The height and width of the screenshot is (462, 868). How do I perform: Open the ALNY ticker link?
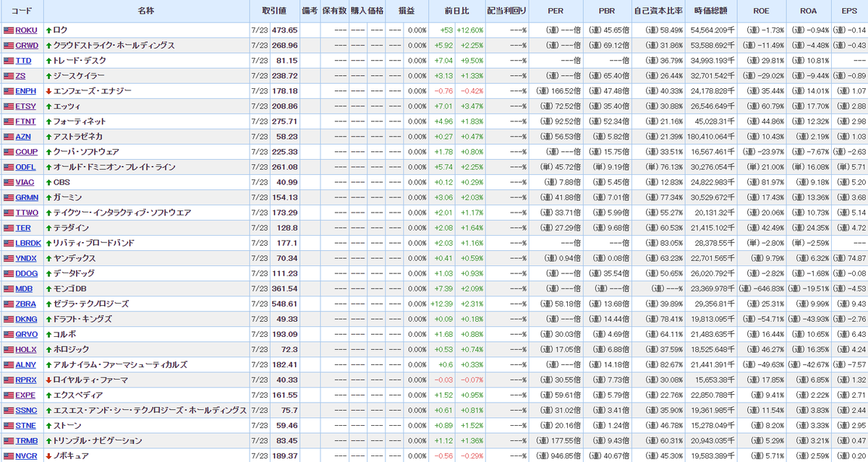[x=25, y=364]
